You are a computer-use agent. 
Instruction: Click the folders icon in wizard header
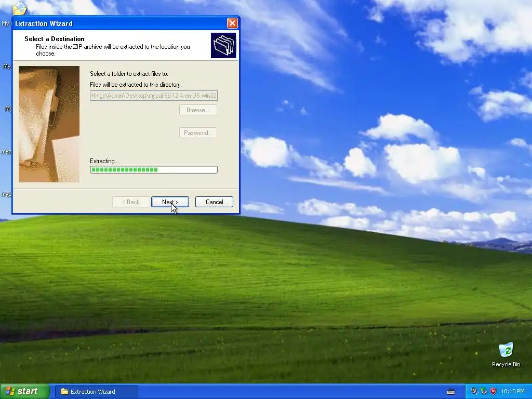pos(223,46)
